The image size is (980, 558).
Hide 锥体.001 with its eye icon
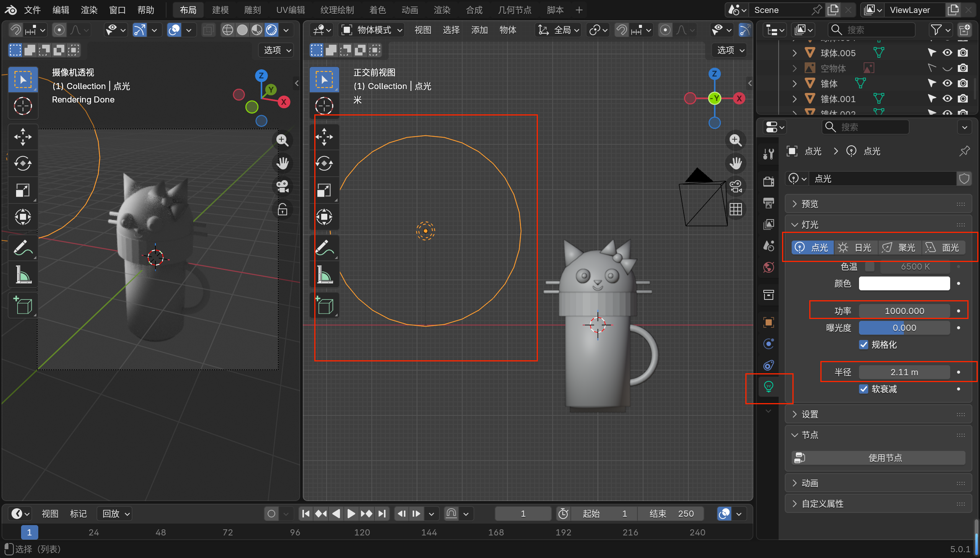click(947, 99)
